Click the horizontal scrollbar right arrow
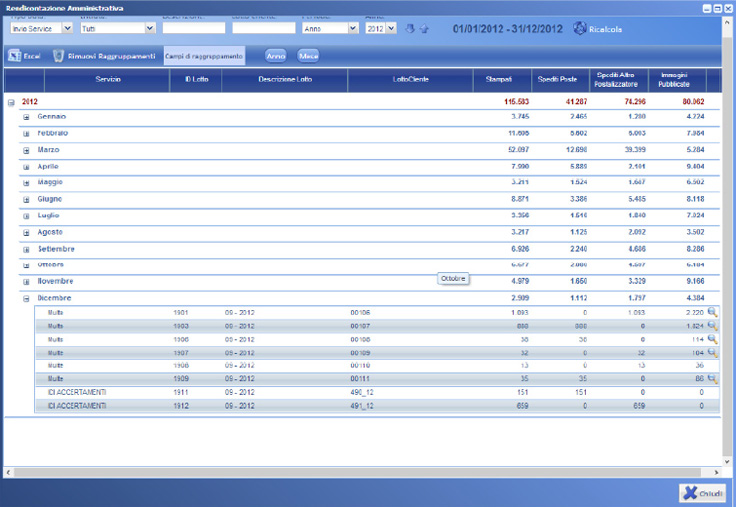The width and height of the screenshot is (736, 507). pos(716,472)
